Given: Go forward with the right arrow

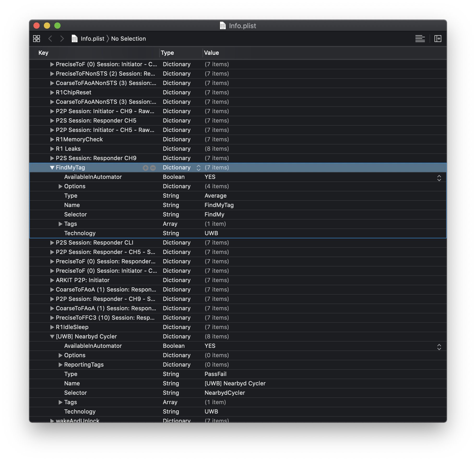Looking at the screenshot, I should (62, 39).
